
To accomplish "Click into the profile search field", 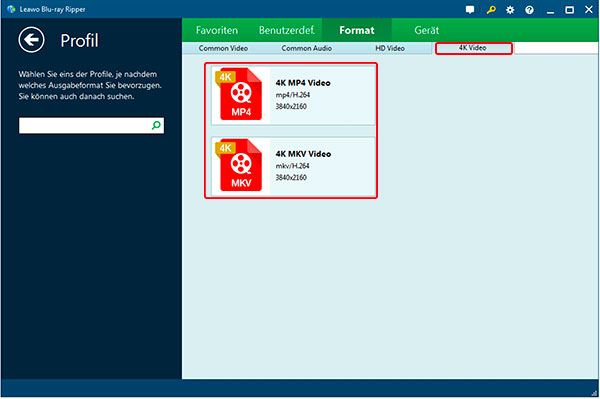I will tap(91, 125).
